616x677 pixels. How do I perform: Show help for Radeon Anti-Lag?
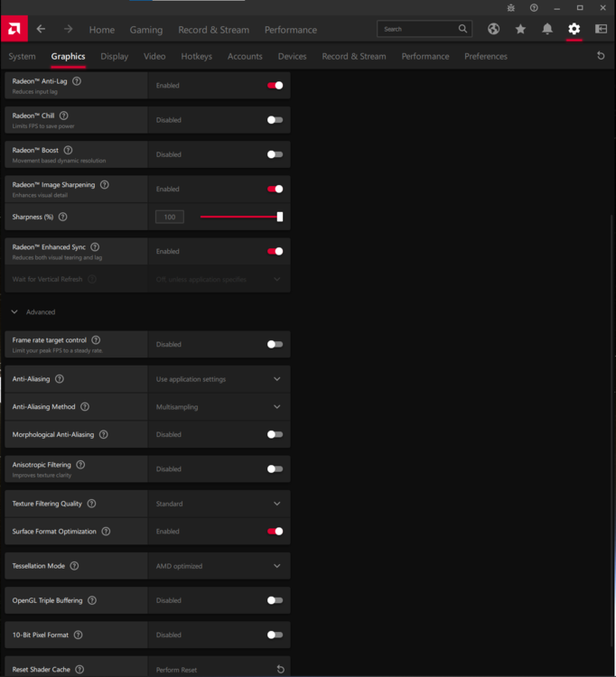[x=77, y=81]
